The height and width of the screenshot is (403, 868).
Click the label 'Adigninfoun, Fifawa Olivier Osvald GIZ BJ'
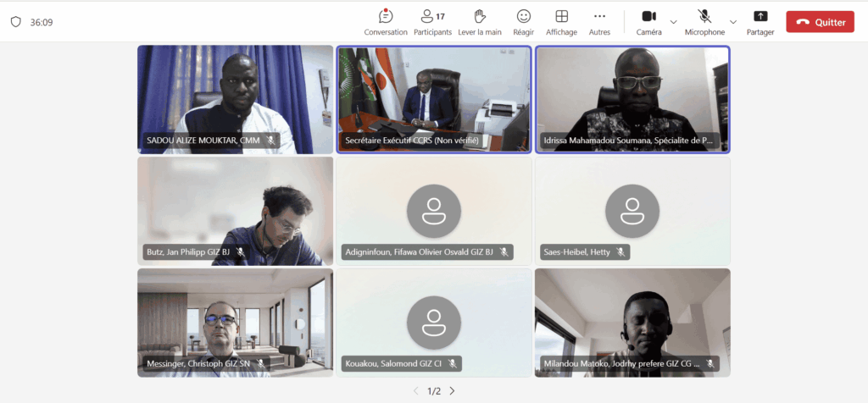coord(419,252)
